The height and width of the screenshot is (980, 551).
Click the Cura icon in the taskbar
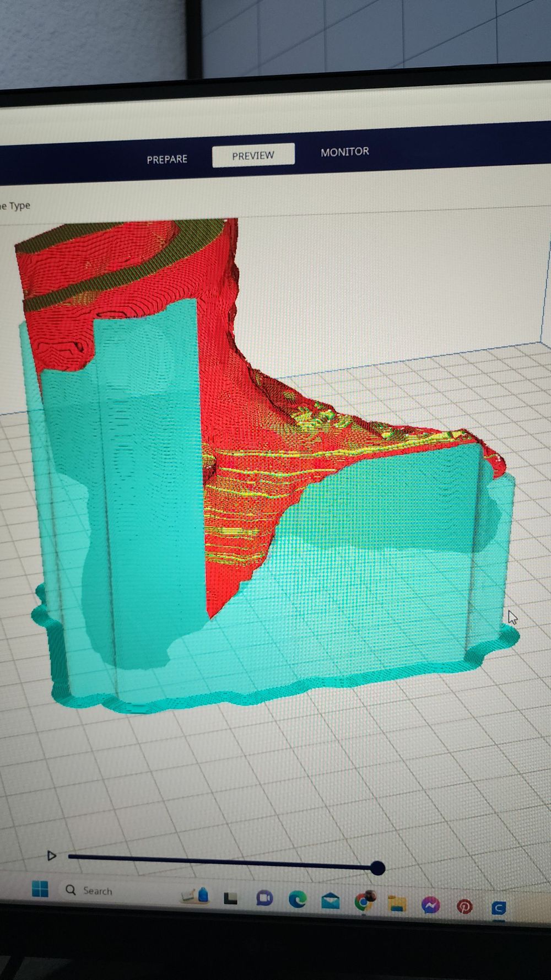click(x=498, y=908)
